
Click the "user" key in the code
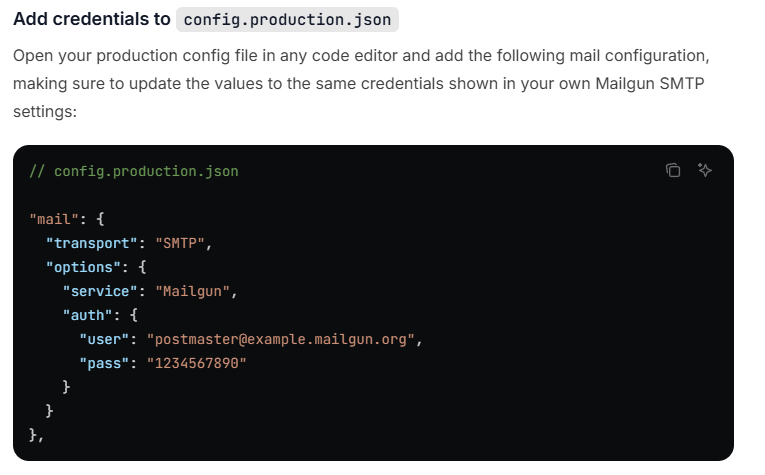coord(104,339)
